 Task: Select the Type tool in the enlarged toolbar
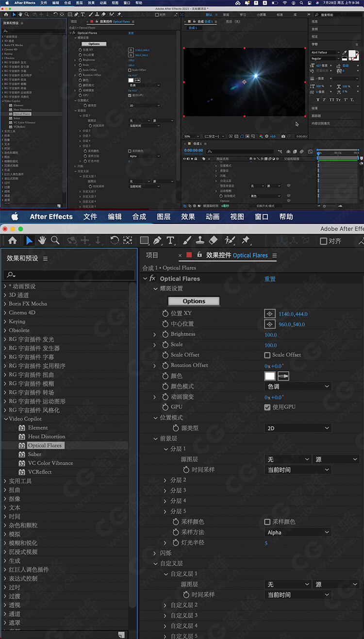(x=170, y=240)
